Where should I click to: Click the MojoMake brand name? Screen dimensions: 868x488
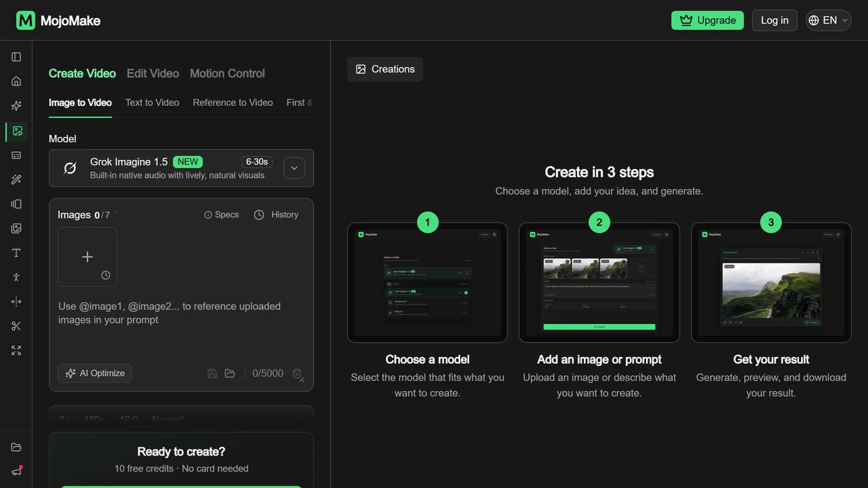click(71, 21)
